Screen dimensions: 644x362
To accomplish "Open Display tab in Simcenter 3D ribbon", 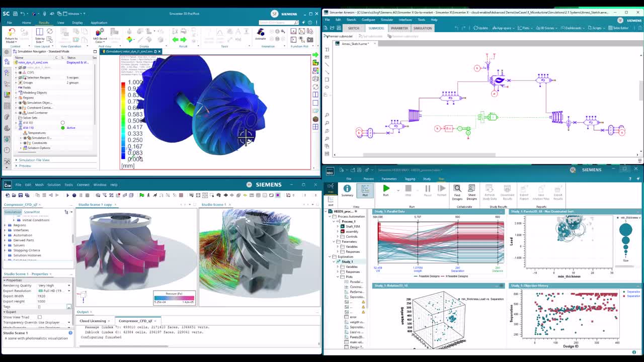I will click(77, 23).
